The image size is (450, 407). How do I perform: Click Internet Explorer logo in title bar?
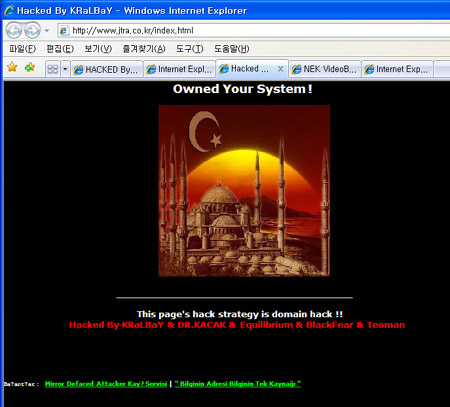point(9,10)
